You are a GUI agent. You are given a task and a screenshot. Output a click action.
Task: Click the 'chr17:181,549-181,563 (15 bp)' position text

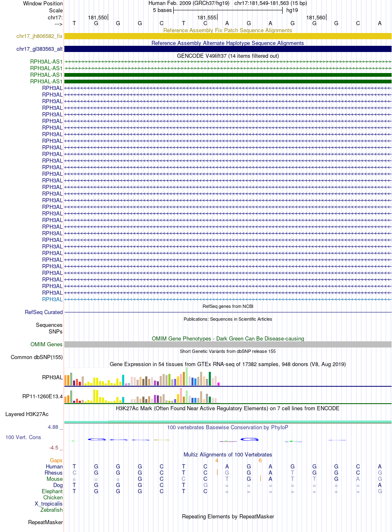[270, 3]
